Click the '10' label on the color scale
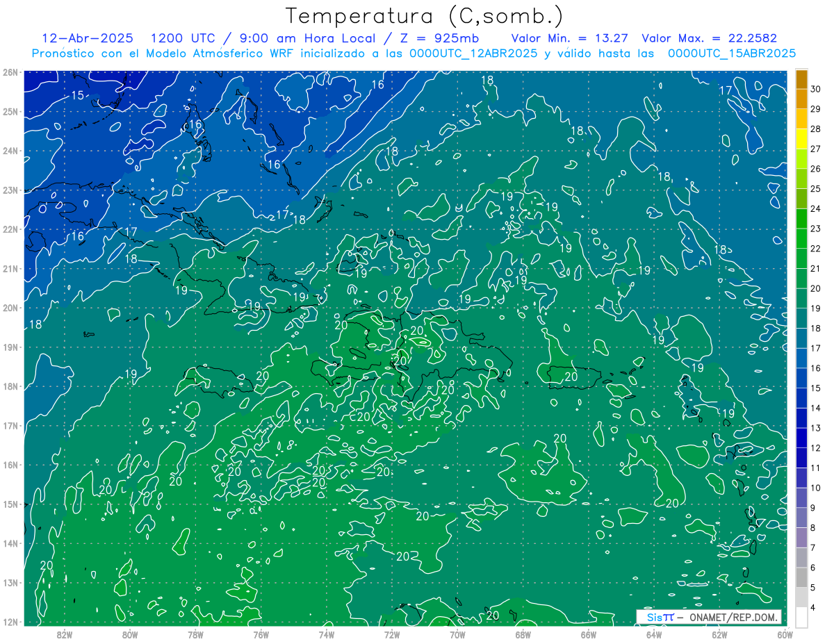This screenshot has height=644, width=834. 815,488
